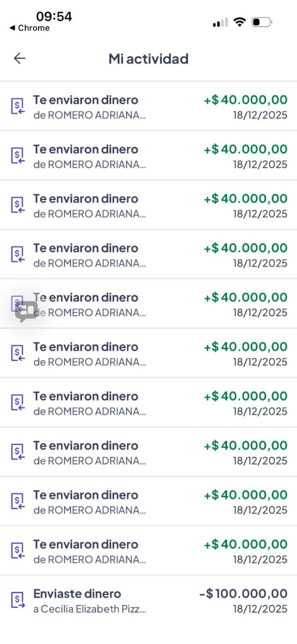
Task: Open the "Enviaste dinero" transaction details
Action: coord(77,594)
